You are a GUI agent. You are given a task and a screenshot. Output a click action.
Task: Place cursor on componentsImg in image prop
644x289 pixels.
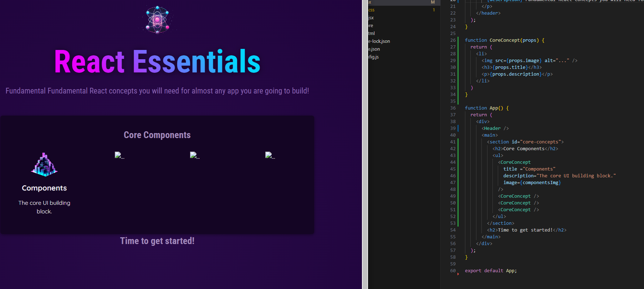pyautogui.click(x=540, y=182)
